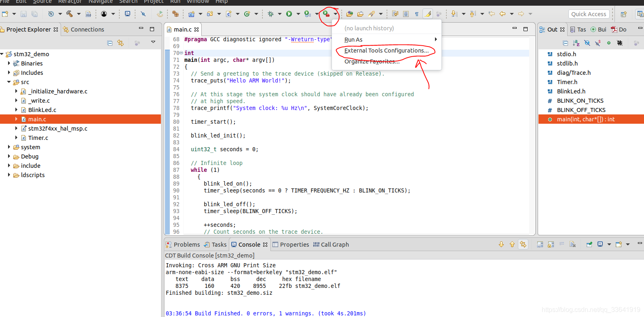Click the Next Annotation arrow icon
Image resolution: width=644 pixels, height=317 pixels.
point(454,14)
